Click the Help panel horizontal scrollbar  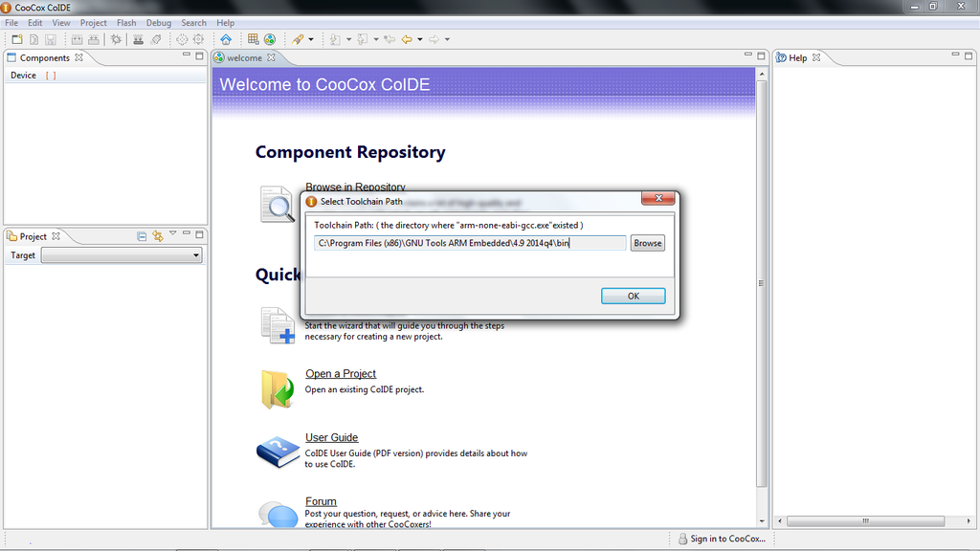(865, 521)
